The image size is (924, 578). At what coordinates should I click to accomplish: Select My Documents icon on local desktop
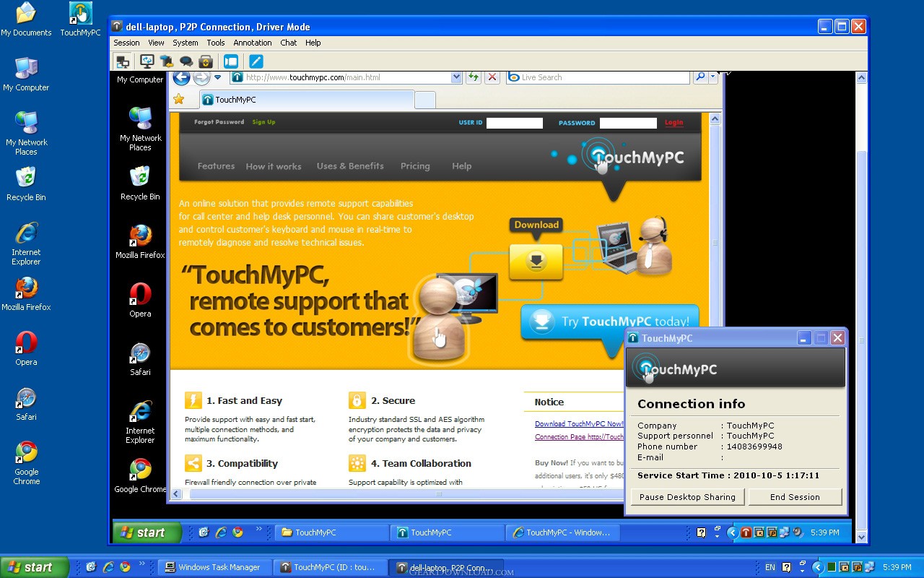[x=26, y=20]
